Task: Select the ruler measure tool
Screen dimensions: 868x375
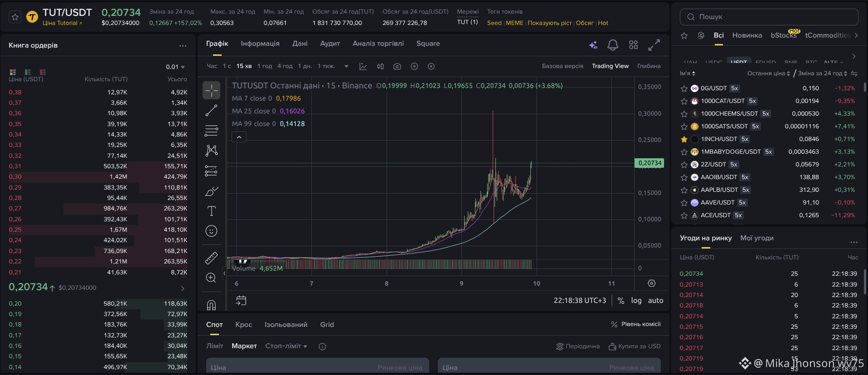Action: pos(211,258)
